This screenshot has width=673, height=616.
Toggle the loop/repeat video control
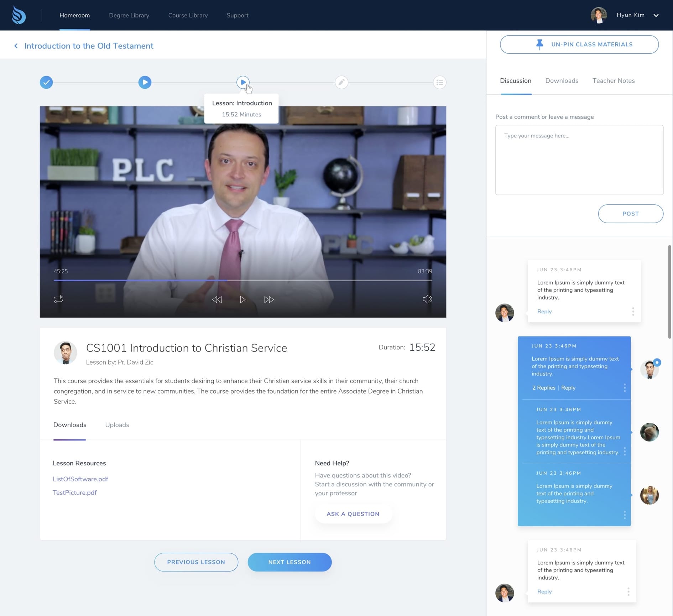(x=58, y=299)
